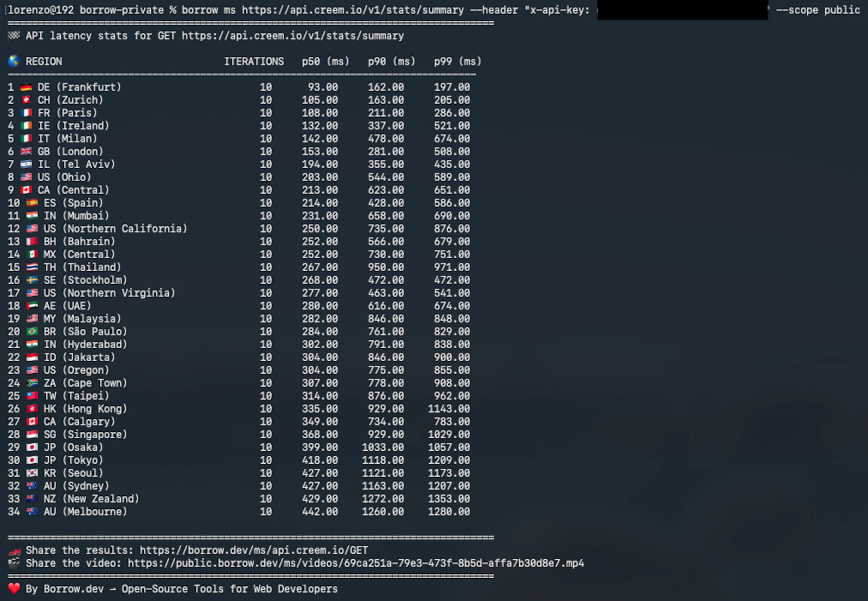Click the 1143.00 p99 value for Hong Kong
This screenshot has height=601, width=868.
point(449,409)
